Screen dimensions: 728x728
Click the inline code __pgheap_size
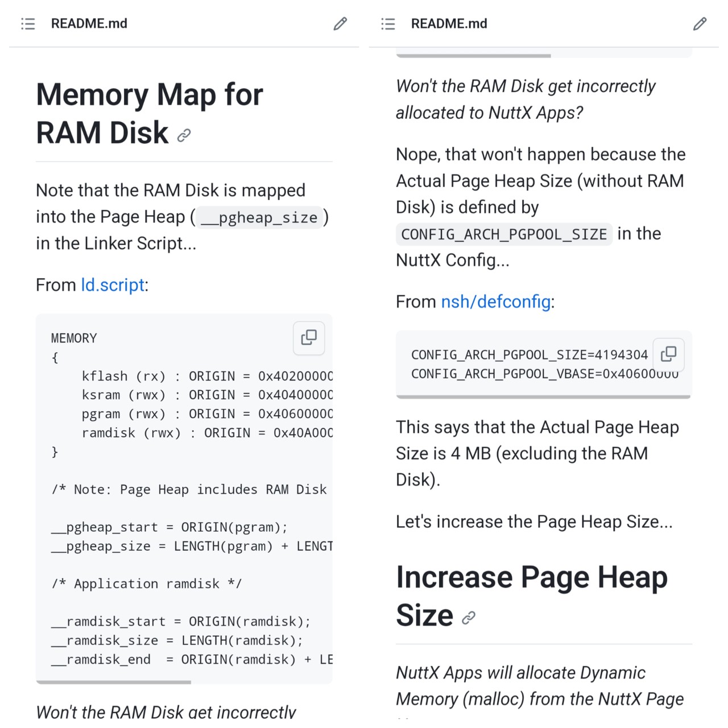(259, 218)
